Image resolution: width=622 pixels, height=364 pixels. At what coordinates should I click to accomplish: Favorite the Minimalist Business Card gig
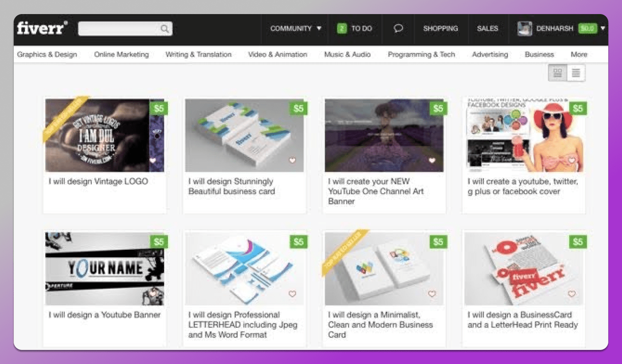pos(432,294)
